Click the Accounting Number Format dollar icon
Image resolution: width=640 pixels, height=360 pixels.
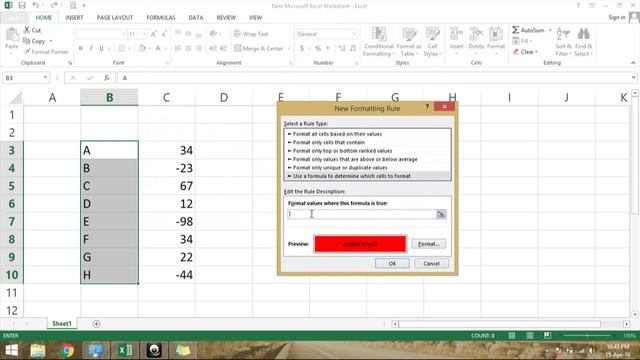pos(302,48)
